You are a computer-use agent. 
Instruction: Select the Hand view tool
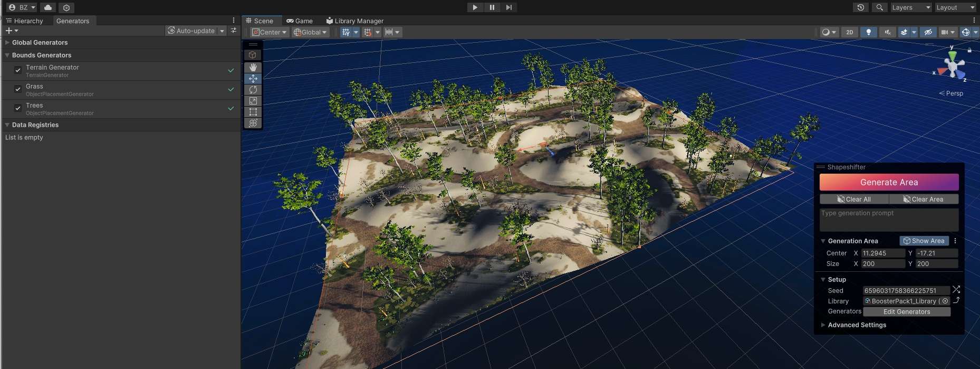pos(253,68)
